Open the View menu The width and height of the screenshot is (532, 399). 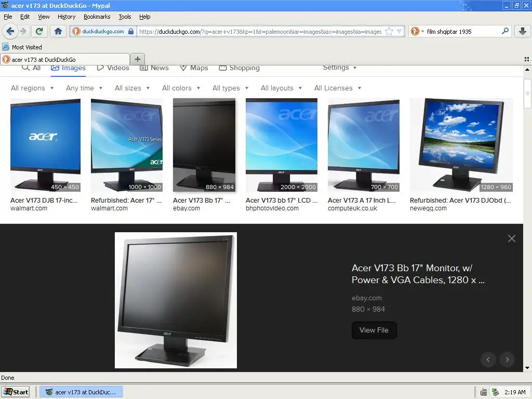pos(44,17)
